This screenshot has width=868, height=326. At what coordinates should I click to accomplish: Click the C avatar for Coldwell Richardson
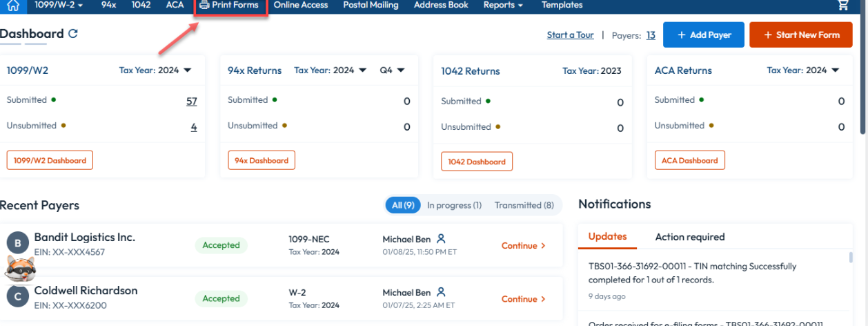point(18,296)
